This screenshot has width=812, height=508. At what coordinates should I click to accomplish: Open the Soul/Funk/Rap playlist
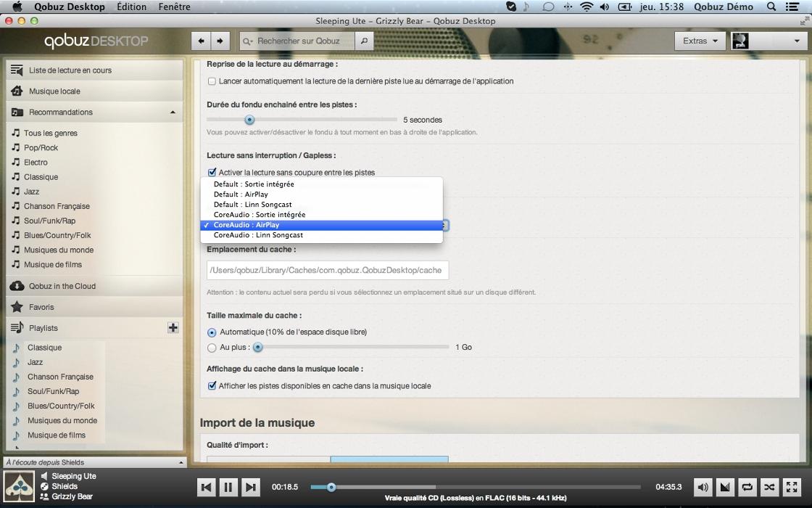53,391
